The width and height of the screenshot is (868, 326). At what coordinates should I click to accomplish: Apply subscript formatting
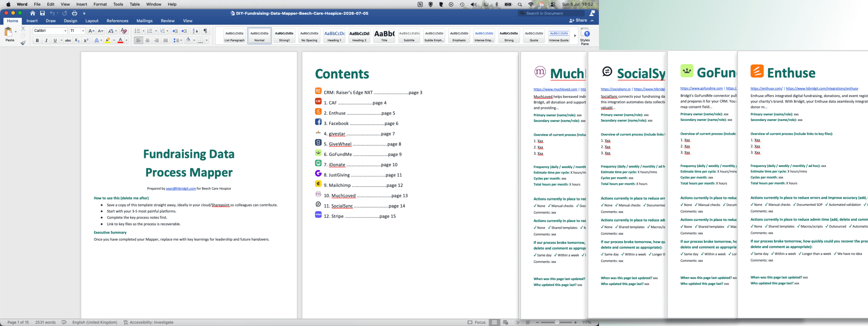pyautogui.click(x=77, y=41)
